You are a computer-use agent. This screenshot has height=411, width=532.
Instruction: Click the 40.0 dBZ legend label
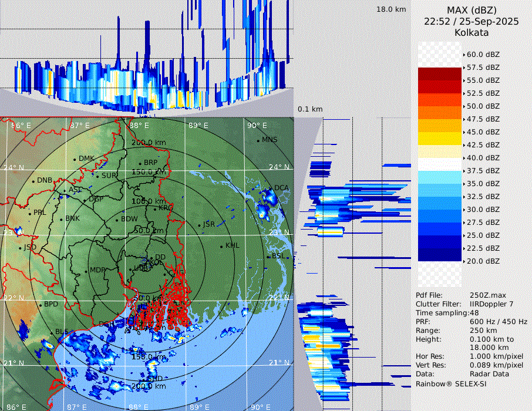[483, 157]
